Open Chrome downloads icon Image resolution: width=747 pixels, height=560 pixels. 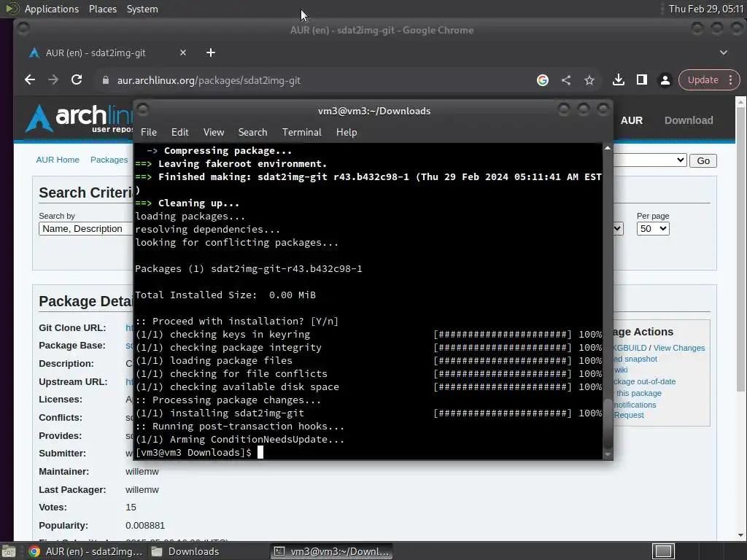pos(619,80)
